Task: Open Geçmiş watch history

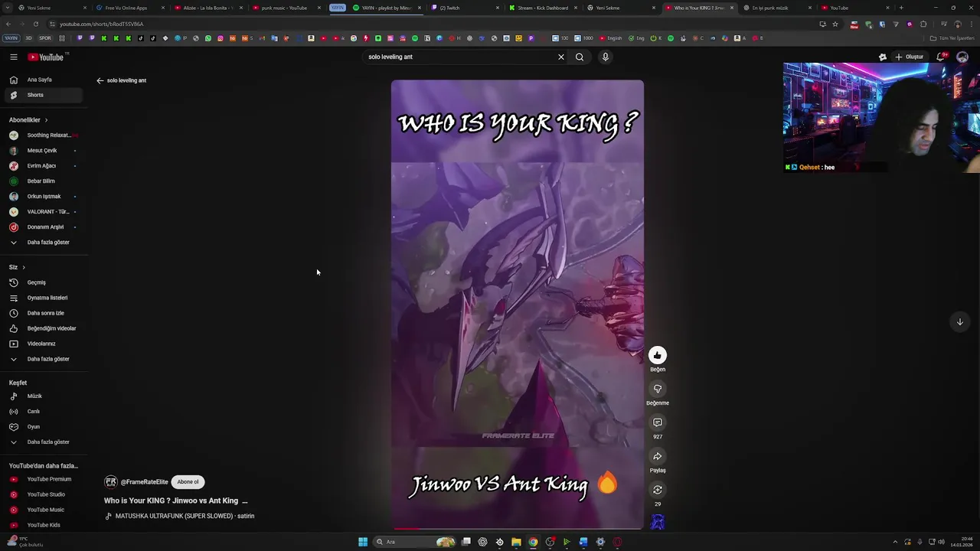Action: tap(42, 282)
